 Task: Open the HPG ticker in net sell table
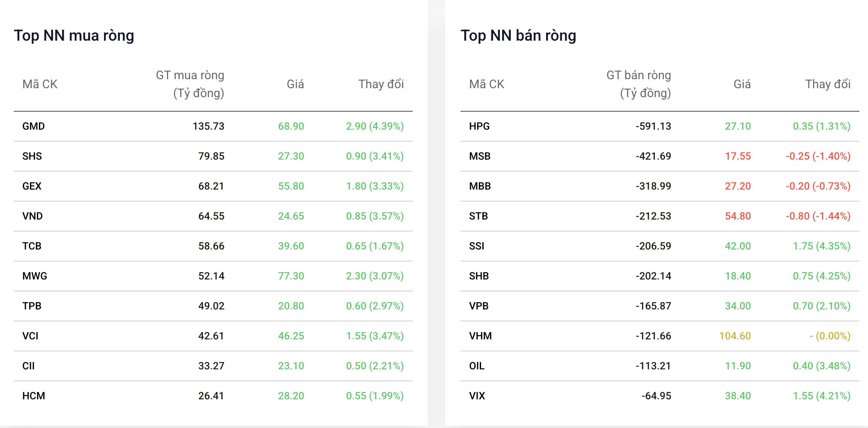pos(479,126)
